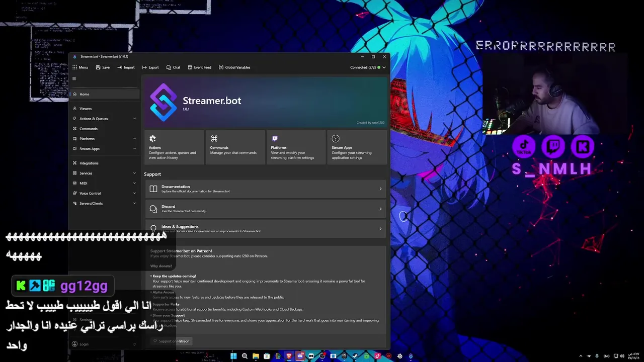The width and height of the screenshot is (644, 362).
Task: Click the Streamer.bot taskbar icon
Action: (411, 356)
